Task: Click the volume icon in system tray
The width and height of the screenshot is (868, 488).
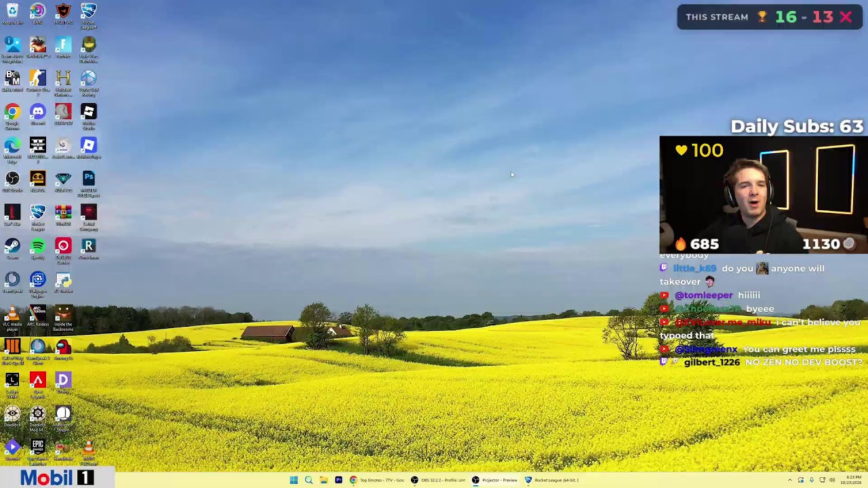Action: tap(832, 480)
